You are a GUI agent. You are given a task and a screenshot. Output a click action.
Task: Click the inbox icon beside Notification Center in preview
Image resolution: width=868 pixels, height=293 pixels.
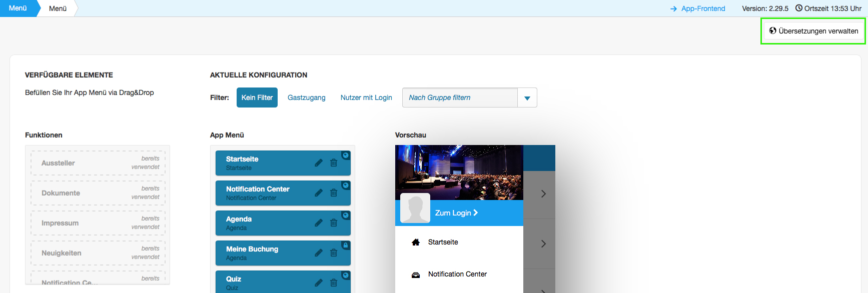click(416, 274)
